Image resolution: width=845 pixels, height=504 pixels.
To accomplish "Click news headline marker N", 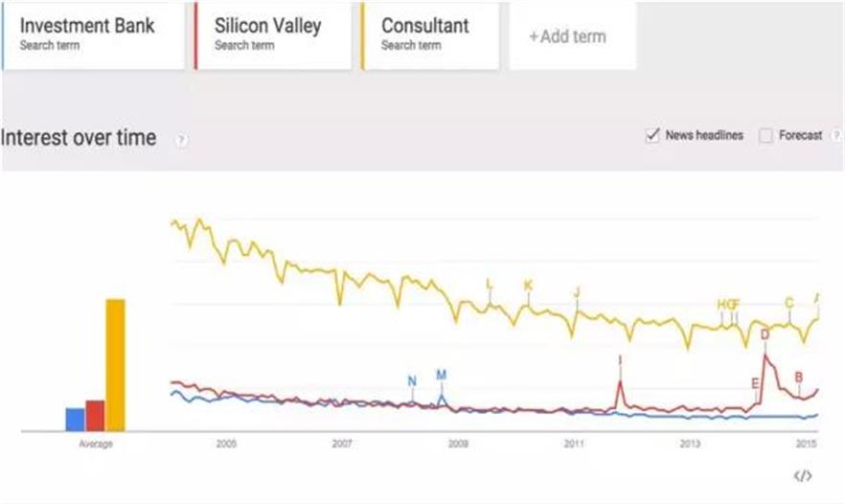I will [412, 381].
